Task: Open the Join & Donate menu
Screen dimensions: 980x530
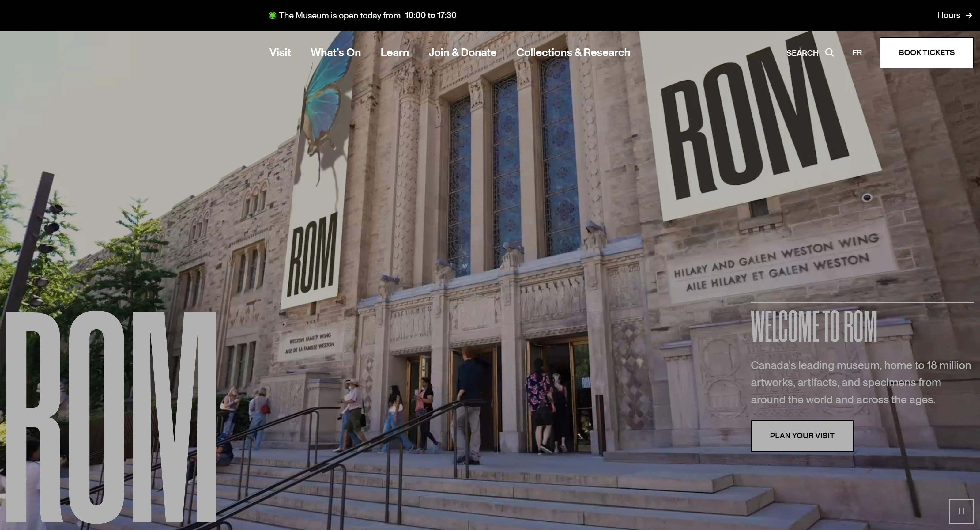Action: point(462,52)
